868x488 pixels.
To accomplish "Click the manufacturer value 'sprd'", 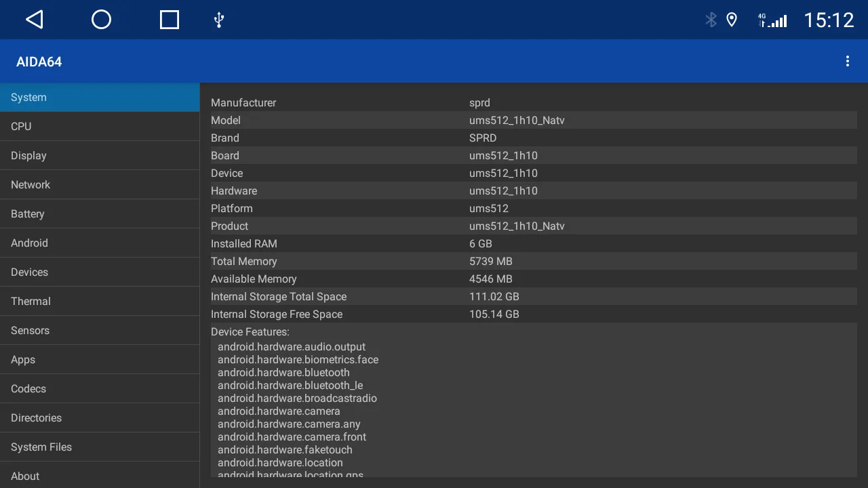I will click(x=479, y=103).
